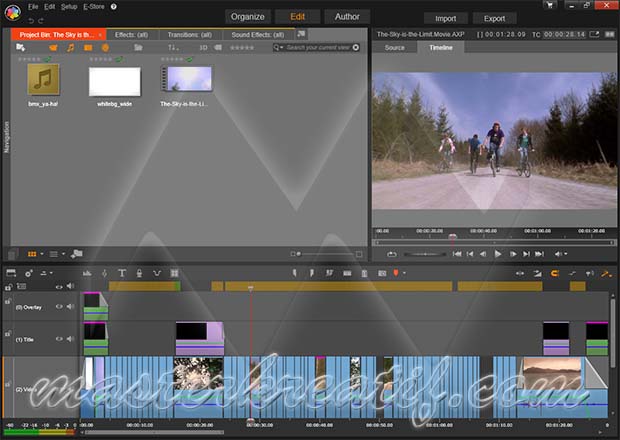The image size is (620, 440).
Task: Mute the (1) Title track audio
Action: tap(70, 339)
